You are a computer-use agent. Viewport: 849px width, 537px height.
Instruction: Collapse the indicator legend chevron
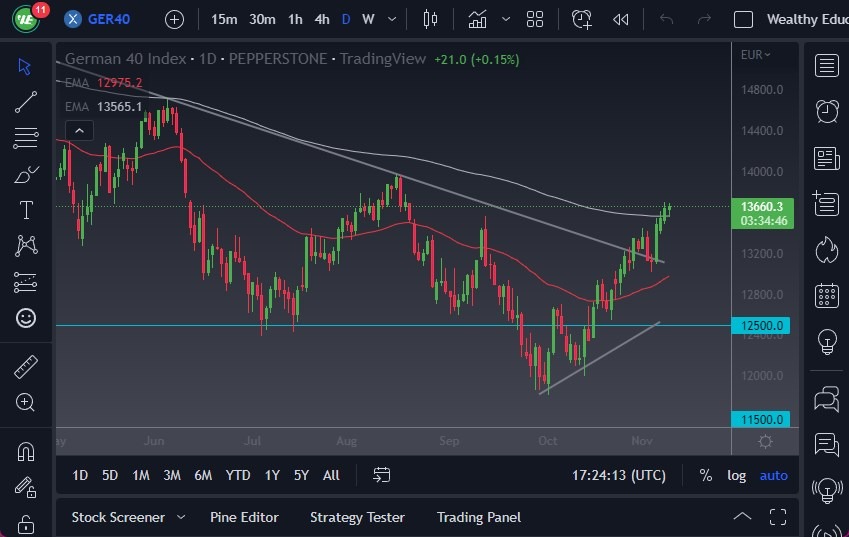coord(80,130)
